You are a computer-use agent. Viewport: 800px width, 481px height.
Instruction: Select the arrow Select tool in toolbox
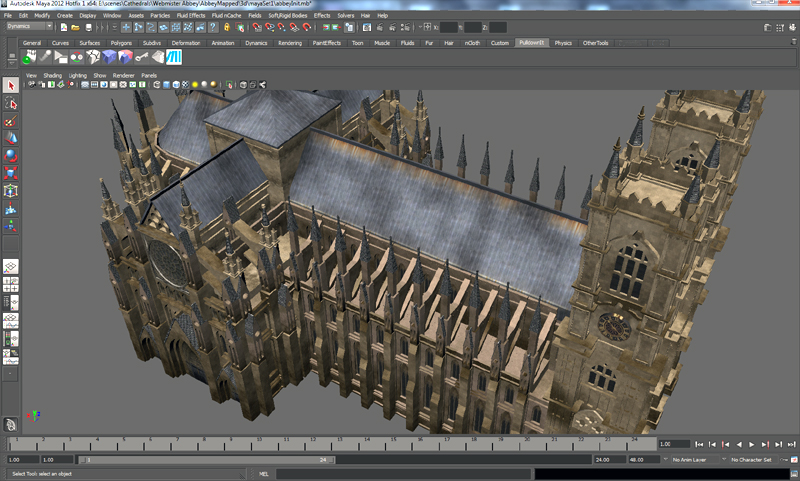11,85
